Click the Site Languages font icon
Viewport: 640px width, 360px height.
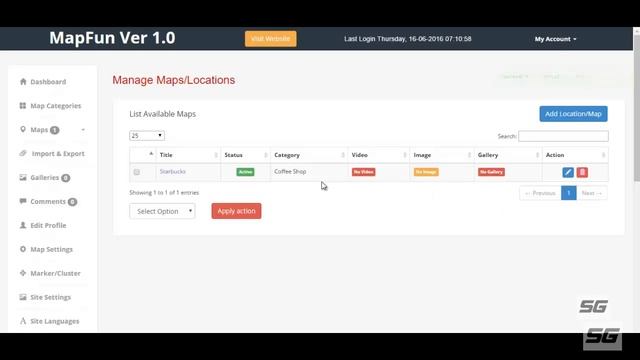click(x=23, y=321)
